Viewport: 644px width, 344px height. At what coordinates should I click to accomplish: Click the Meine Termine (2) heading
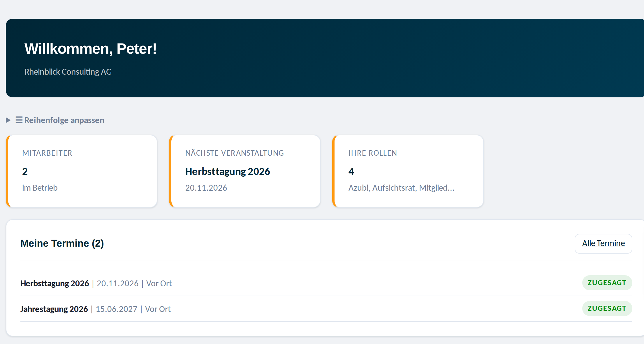point(62,243)
